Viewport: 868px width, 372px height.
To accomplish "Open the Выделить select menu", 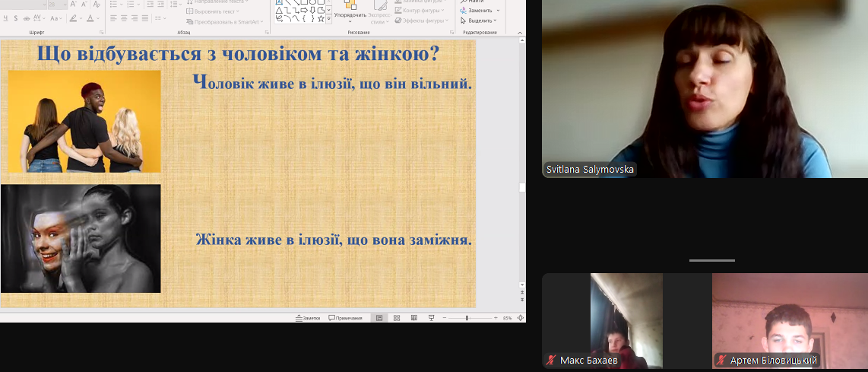I will (478, 21).
